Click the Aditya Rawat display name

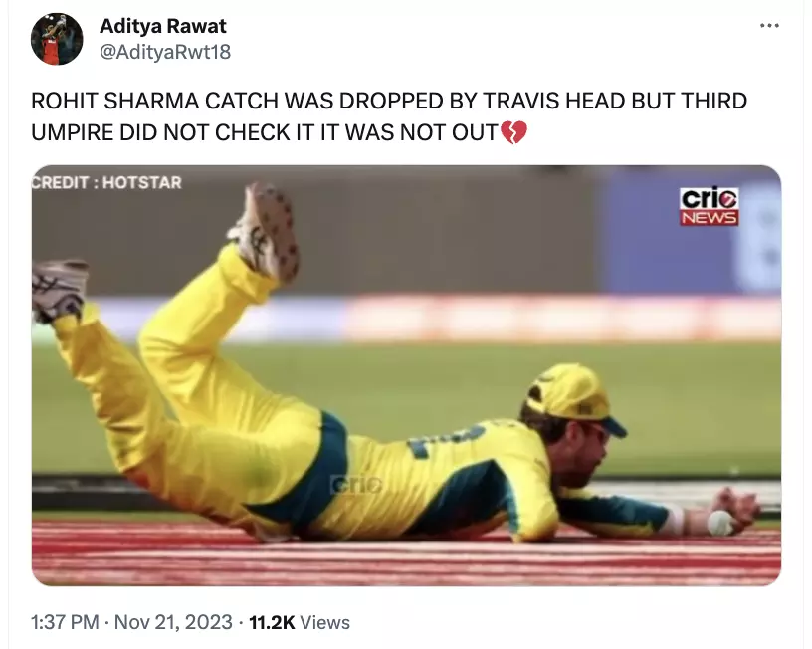(162, 26)
